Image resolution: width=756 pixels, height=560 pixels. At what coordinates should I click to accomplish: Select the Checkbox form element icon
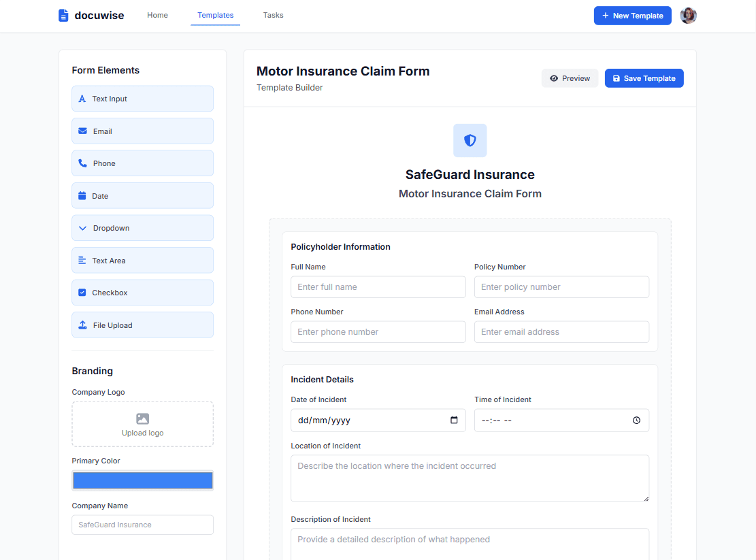click(82, 293)
